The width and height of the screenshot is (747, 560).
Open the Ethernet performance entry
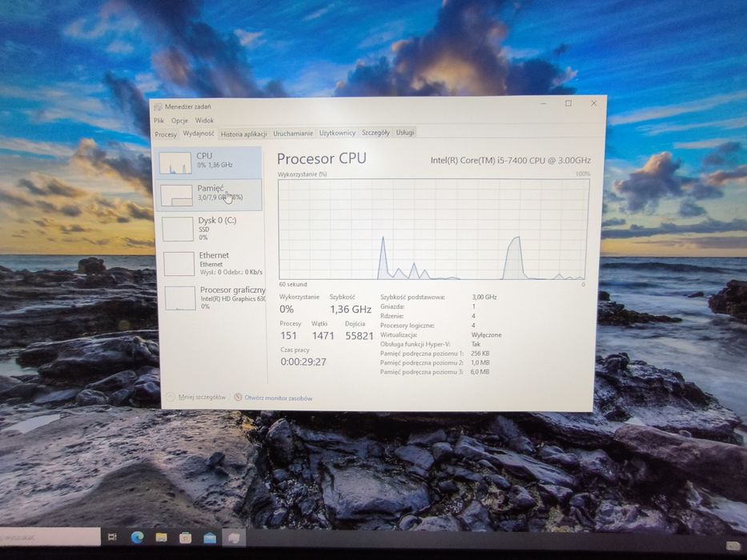(x=211, y=264)
